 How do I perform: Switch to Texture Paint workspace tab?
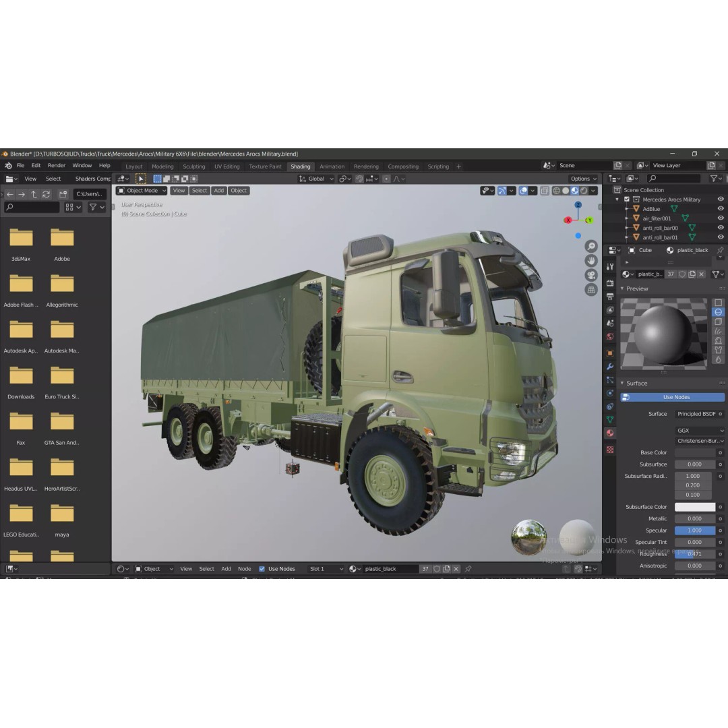pos(265,166)
